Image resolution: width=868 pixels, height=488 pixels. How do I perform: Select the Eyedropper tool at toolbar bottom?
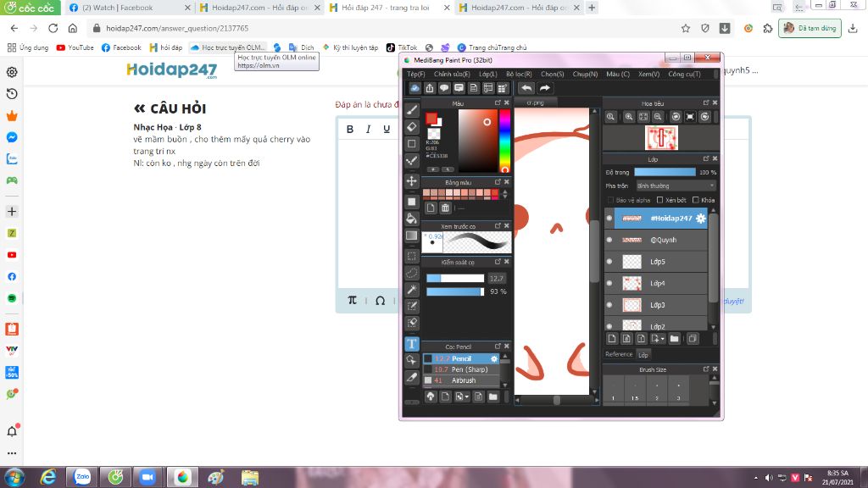click(x=411, y=377)
